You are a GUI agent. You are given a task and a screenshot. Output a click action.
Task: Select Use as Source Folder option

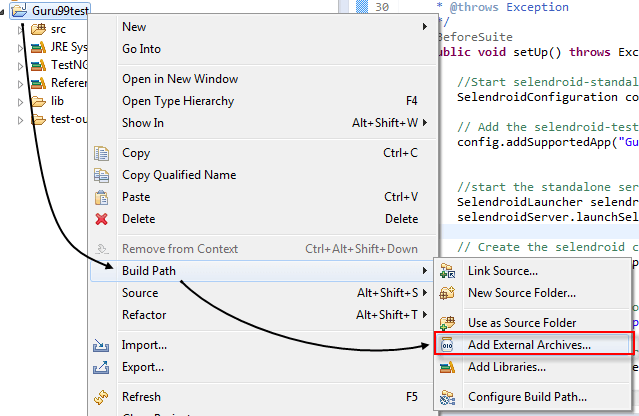(521, 323)
